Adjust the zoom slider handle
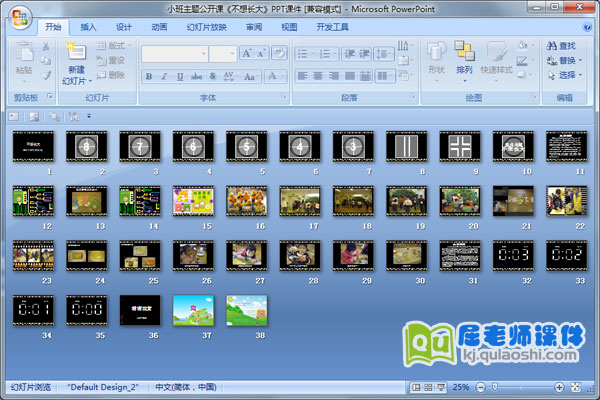600x400 pixels. coord(495,387)
